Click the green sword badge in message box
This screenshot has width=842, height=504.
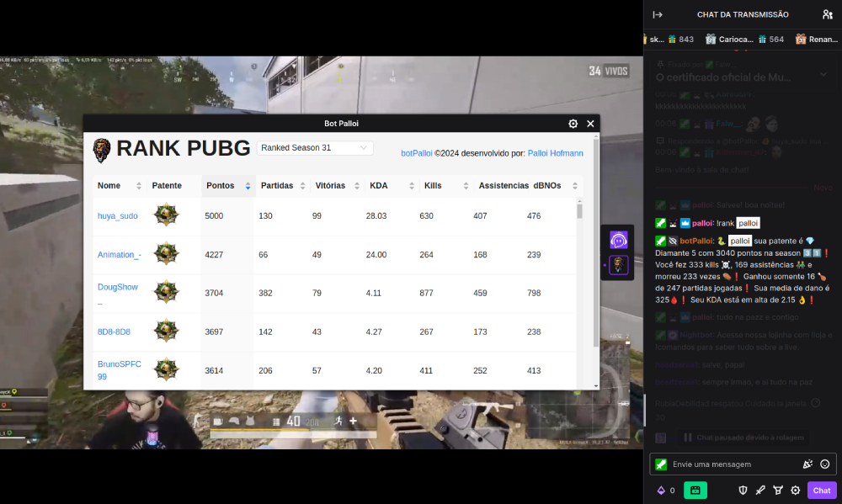click(661, 464)
